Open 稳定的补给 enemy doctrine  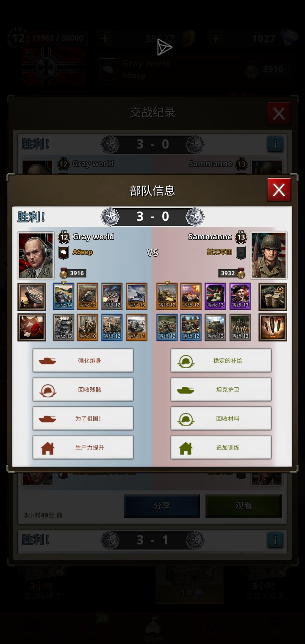pos(221,361)
